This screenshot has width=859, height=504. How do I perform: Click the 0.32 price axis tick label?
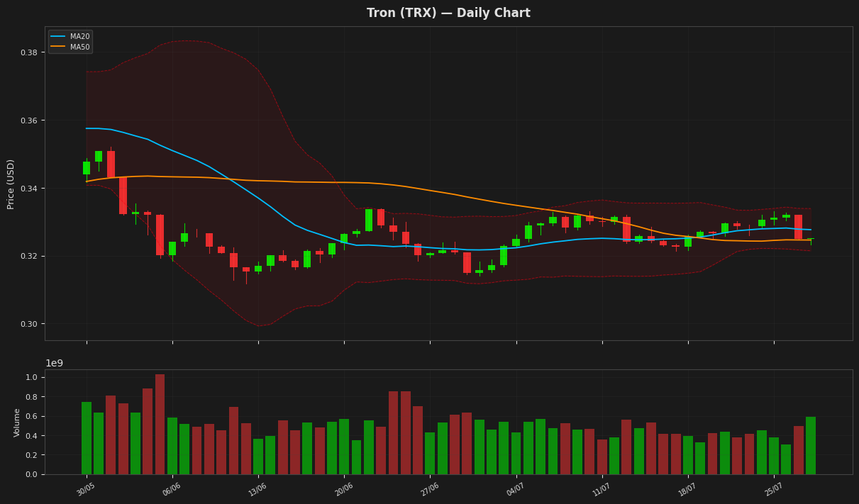pos(29,256)
